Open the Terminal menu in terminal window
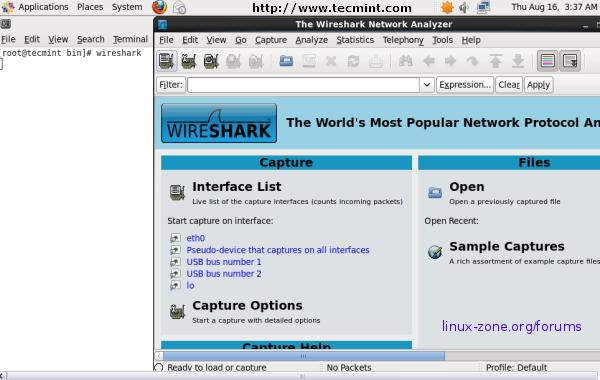The image size is (600, 380). [x=130, y=39]
